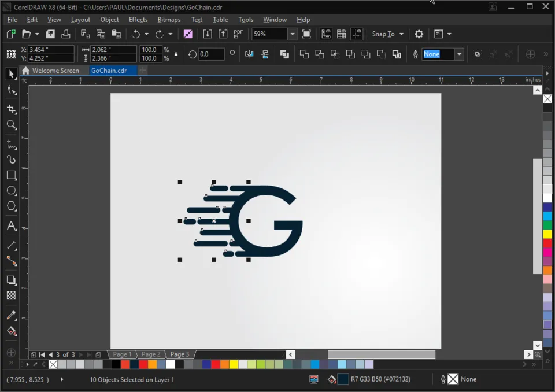Select the Text tool
This screenshot has height=392, width=555.
tap(12, 226)
